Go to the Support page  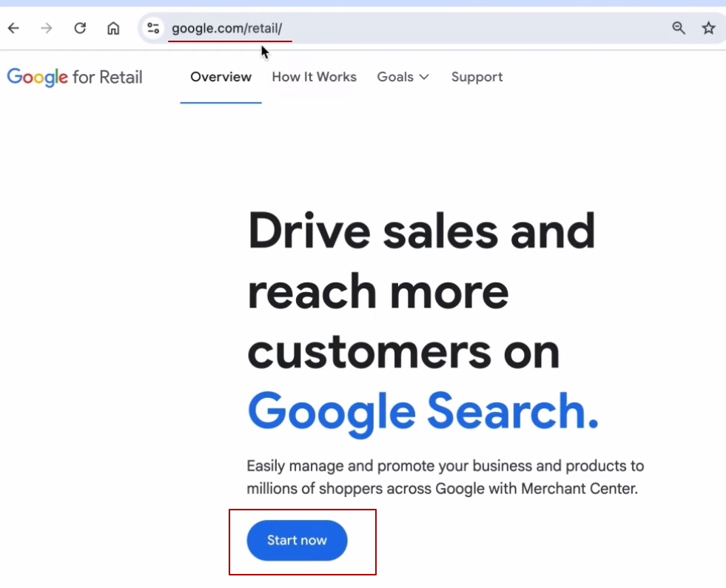pos(477,77)
